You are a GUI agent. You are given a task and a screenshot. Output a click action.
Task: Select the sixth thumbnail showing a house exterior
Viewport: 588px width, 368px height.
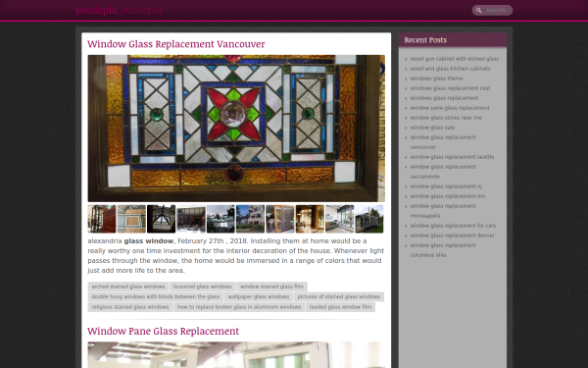(x=251, y=219)
